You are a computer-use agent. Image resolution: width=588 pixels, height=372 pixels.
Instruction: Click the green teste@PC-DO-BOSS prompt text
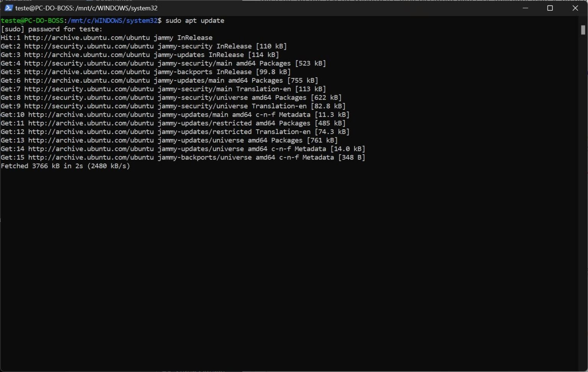[33, 20]
